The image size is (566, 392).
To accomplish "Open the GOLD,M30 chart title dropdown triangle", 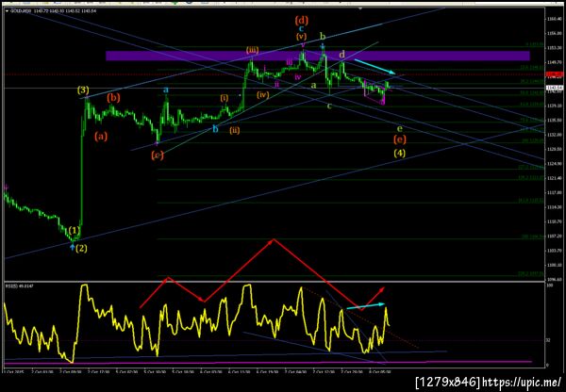I will (x=8, y=10).
